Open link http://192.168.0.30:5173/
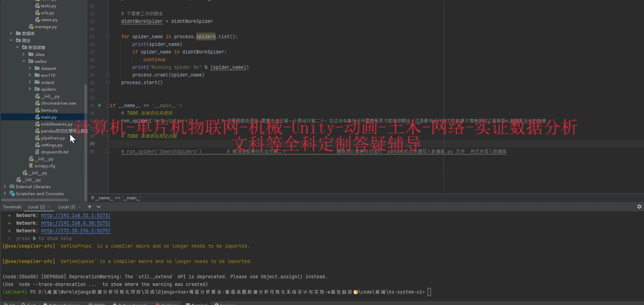This screenshot has width=644, height=305. point(76,223)
